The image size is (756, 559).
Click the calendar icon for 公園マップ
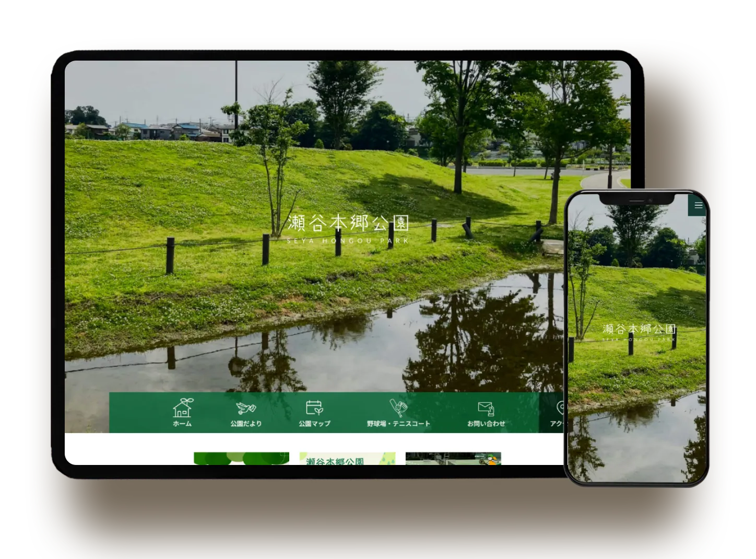314,407
